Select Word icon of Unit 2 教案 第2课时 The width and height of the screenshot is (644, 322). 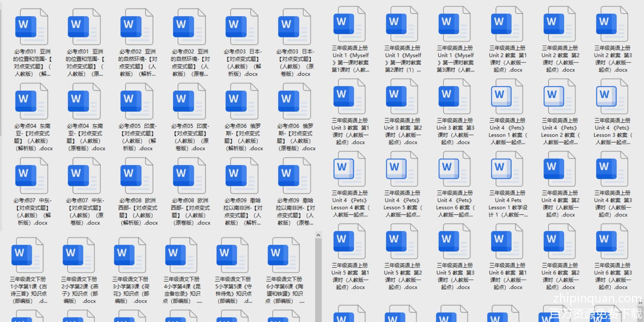(560, 24)
